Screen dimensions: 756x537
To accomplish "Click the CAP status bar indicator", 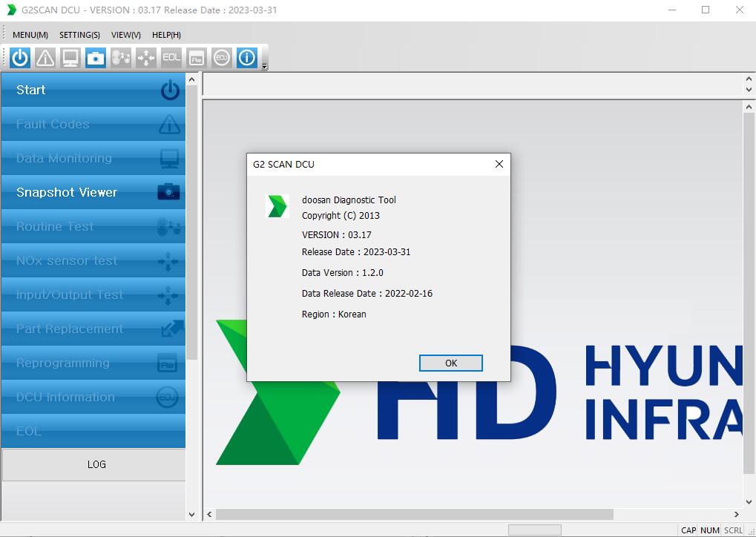I will [688, 530].
